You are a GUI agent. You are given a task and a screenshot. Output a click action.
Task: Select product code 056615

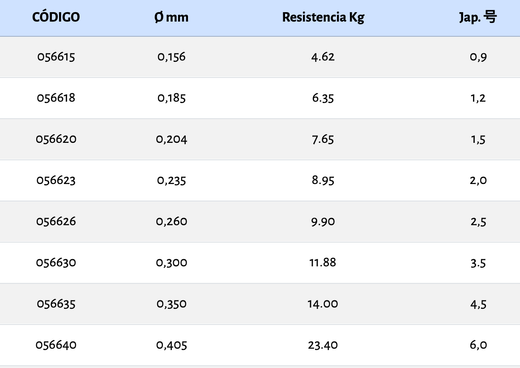point(56,57)
